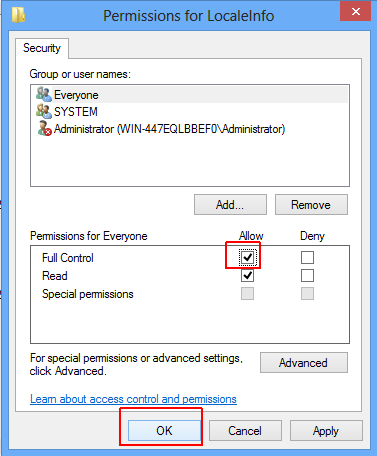Uncheck the Read Allow checkbox
The height and width of the screenshot is (456, 377).
coord(247,276)
